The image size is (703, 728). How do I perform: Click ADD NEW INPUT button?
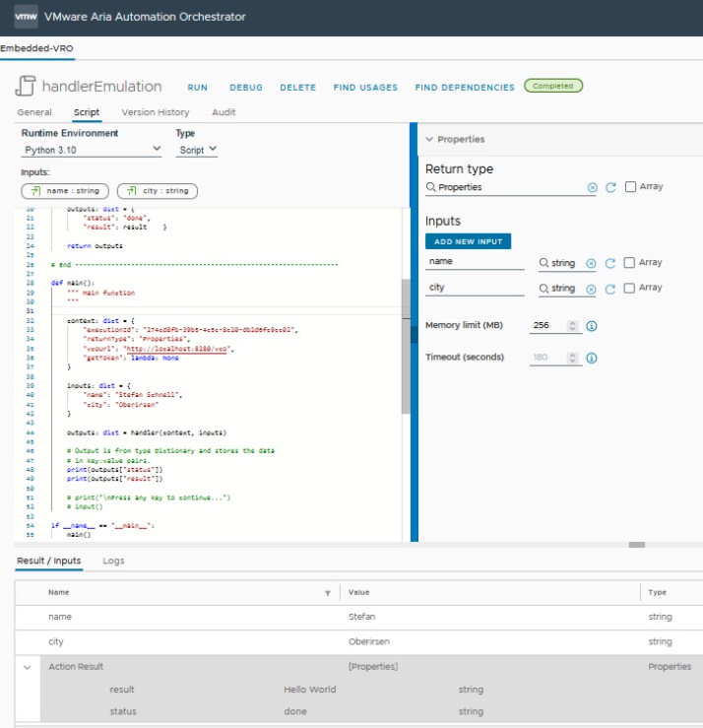[x=469, y=241]
